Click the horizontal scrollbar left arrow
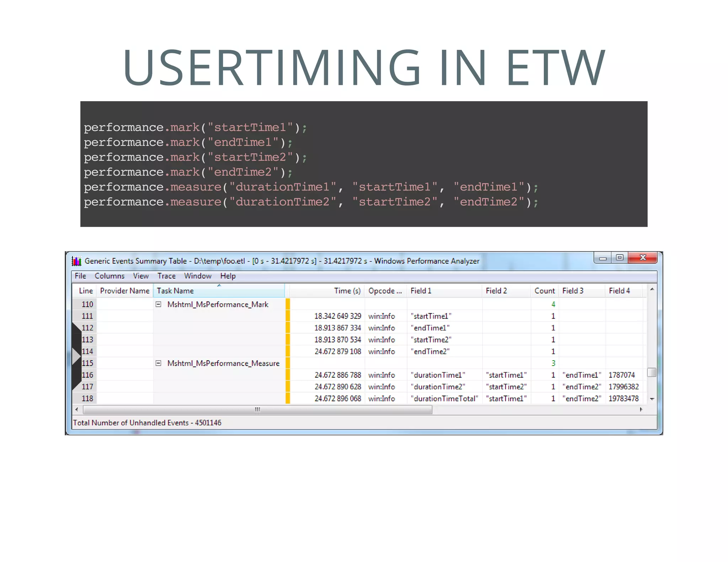The image size is (728, 562). tap(77, 409)
